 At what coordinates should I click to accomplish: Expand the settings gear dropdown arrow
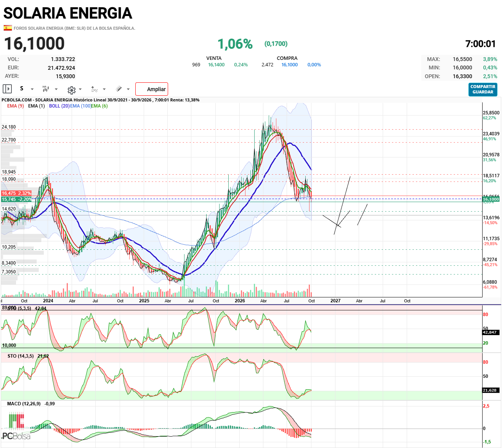[x=80, y=89]
